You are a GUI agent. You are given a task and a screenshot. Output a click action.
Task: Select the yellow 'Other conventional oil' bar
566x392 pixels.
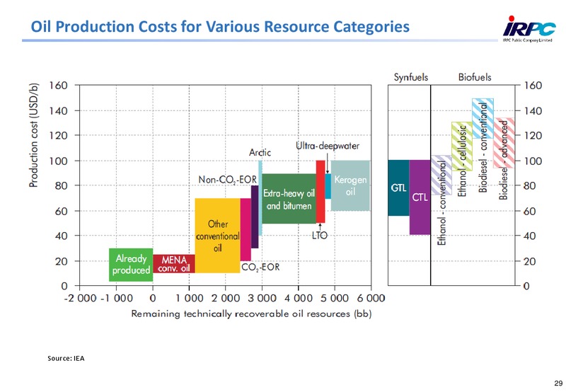click(x=218, y=236)
